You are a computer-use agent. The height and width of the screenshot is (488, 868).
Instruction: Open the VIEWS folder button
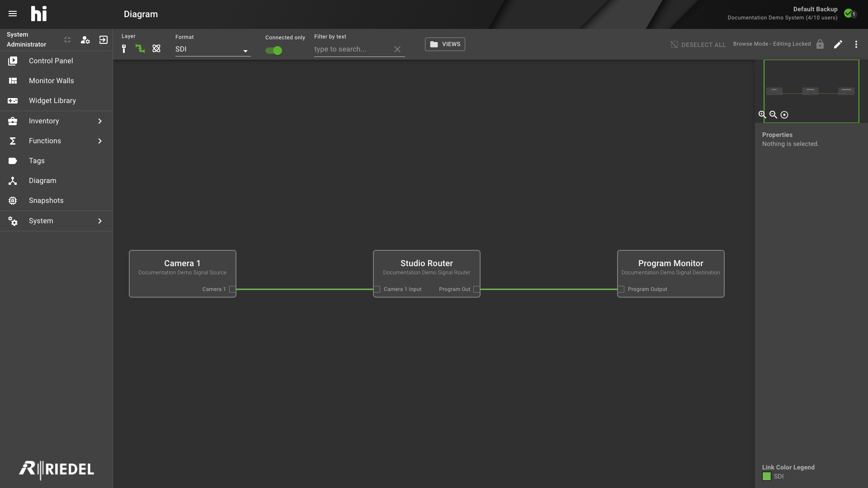[445, 44]
